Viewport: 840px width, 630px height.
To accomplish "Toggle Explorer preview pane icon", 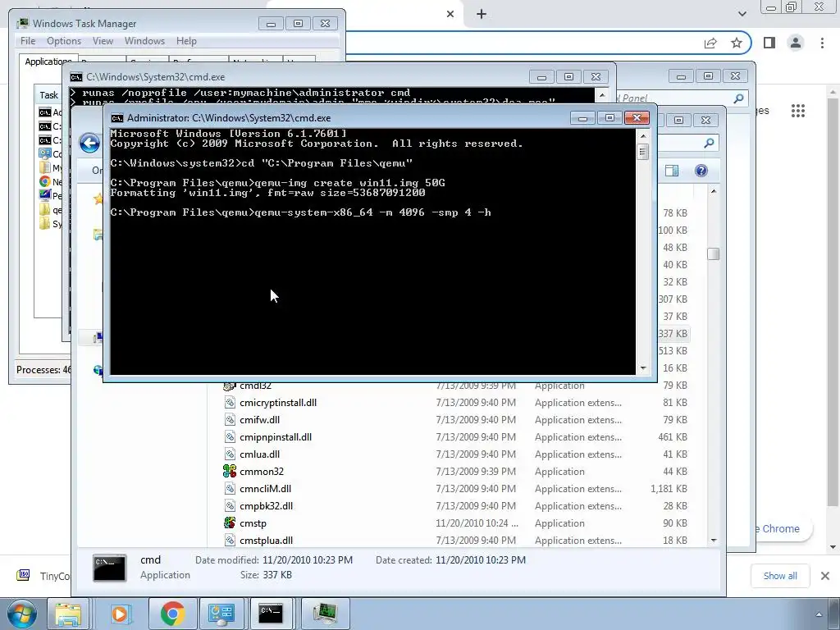I will point(671,171).
